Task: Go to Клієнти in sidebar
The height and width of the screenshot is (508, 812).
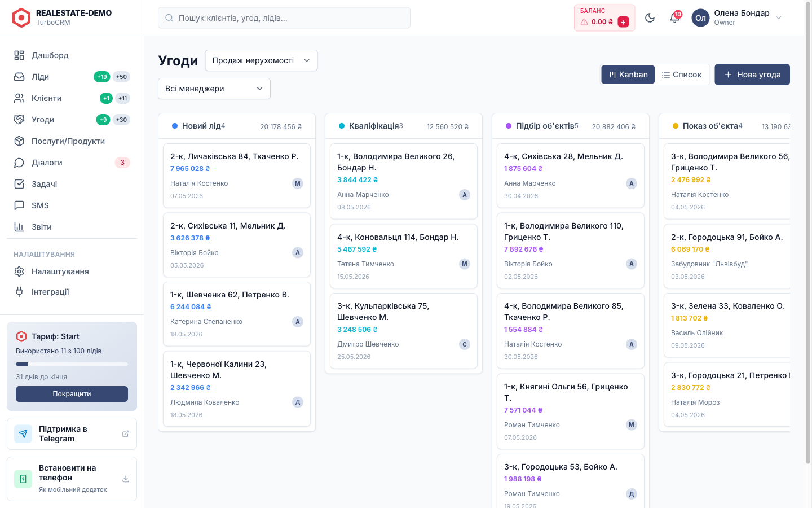Action: [x=72, y=98]
